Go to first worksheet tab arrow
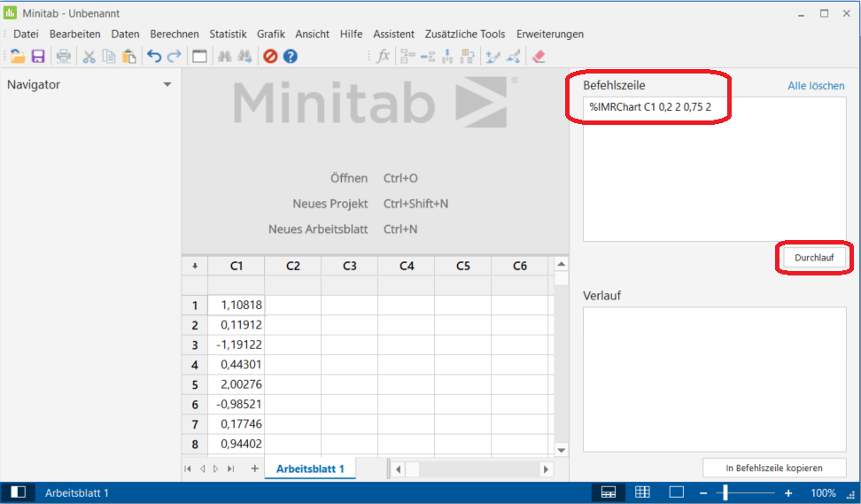This screenshot has height=504, width=861. pos(188,469)
